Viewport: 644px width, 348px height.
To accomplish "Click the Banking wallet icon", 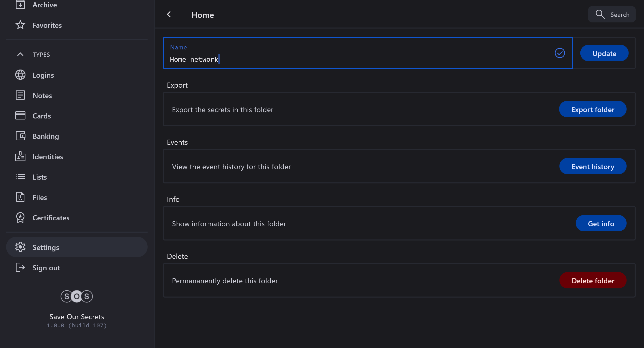I will (20, 136).
